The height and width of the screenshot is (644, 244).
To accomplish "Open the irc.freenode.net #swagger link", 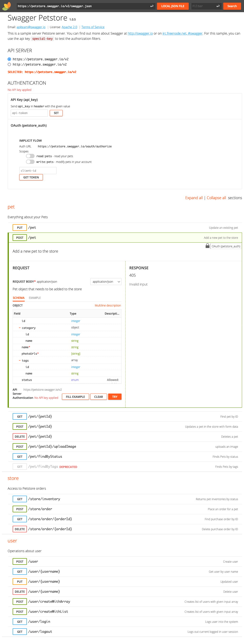I will pos(182,33).
